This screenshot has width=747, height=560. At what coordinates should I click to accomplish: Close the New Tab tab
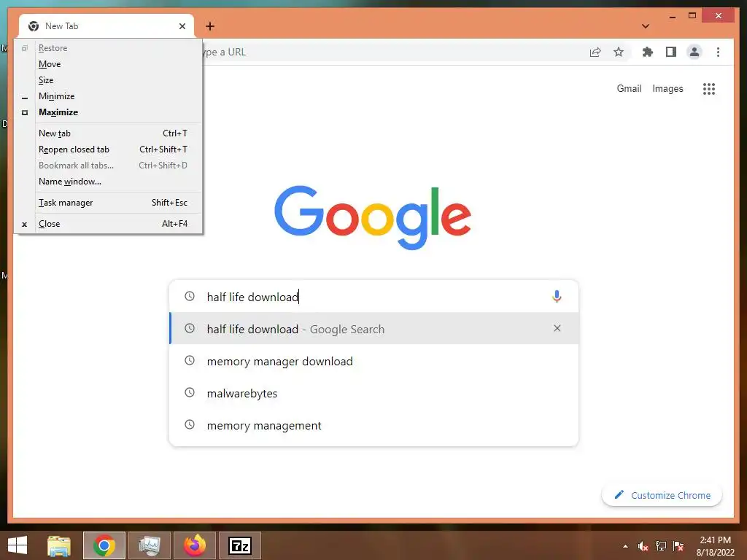[182, 26]
